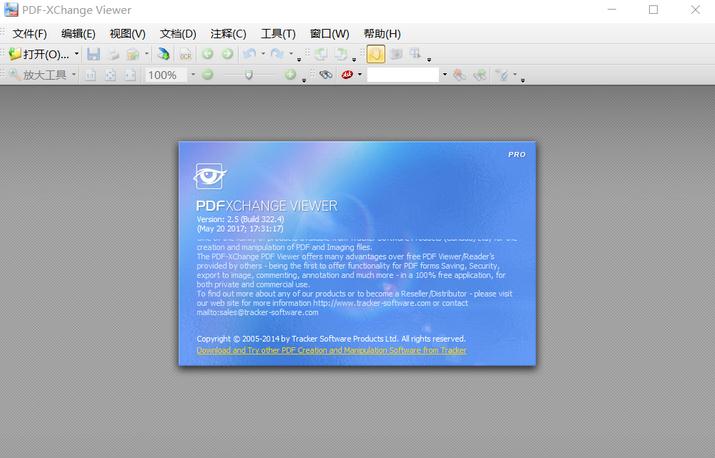The image size is (715, 458).
Task: Expand the zoom percentage dropdown arrow
Action: click(193, 74)
